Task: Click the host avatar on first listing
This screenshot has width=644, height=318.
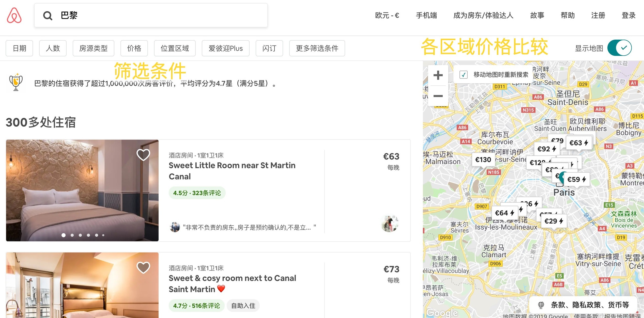Action: (390, 223)
